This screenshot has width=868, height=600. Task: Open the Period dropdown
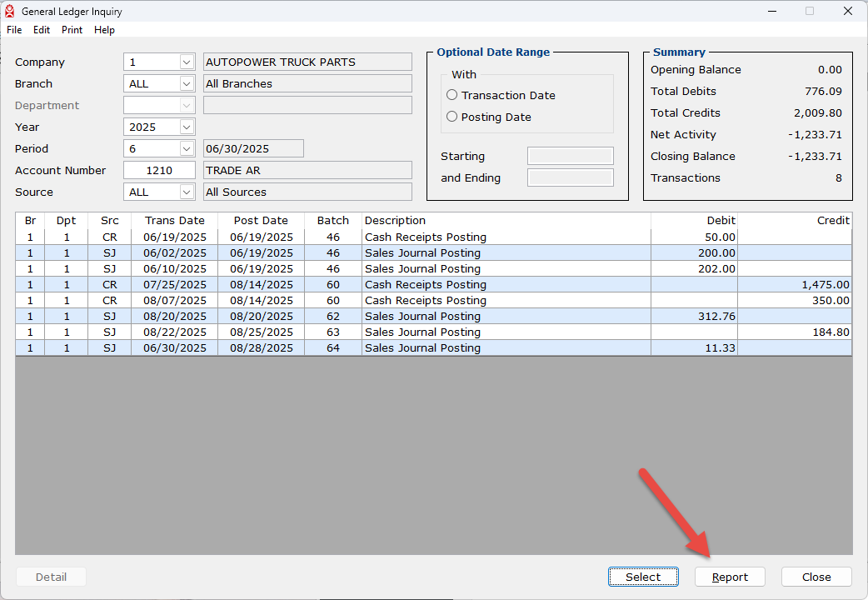click(187, 149)
